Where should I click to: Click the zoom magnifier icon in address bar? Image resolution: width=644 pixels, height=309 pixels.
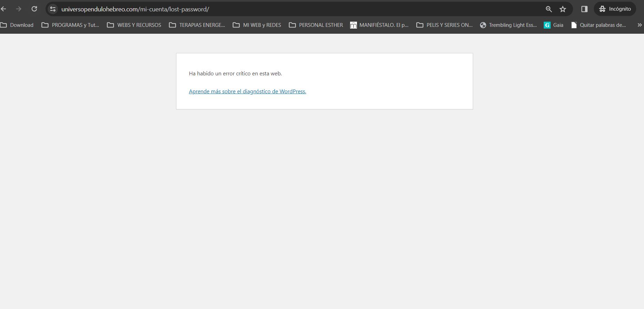(549, 9)
